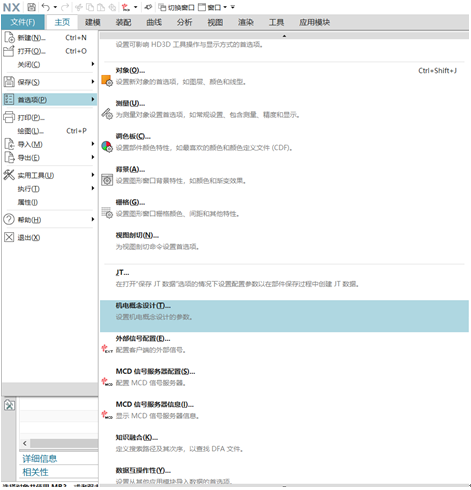Open the 窗口 window dropdown arrow
Image resolution: width=471 pixels, height=490 pixels.
coord(225,7)
